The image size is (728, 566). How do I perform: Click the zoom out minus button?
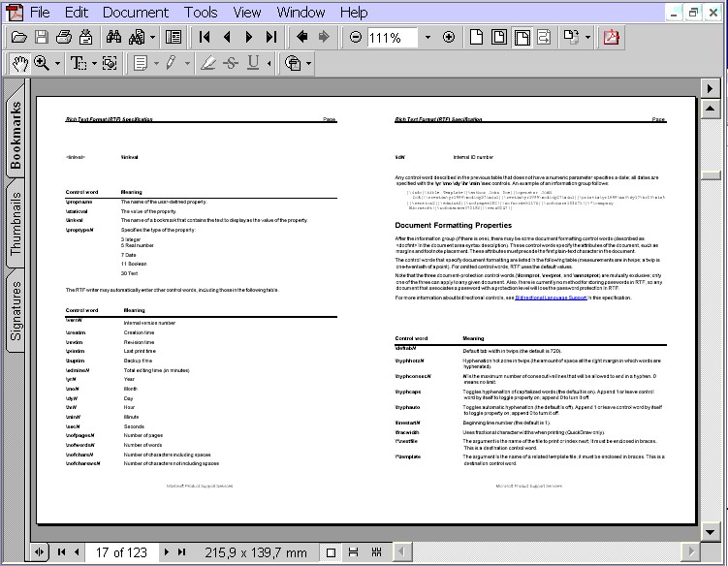pos(356,38)
